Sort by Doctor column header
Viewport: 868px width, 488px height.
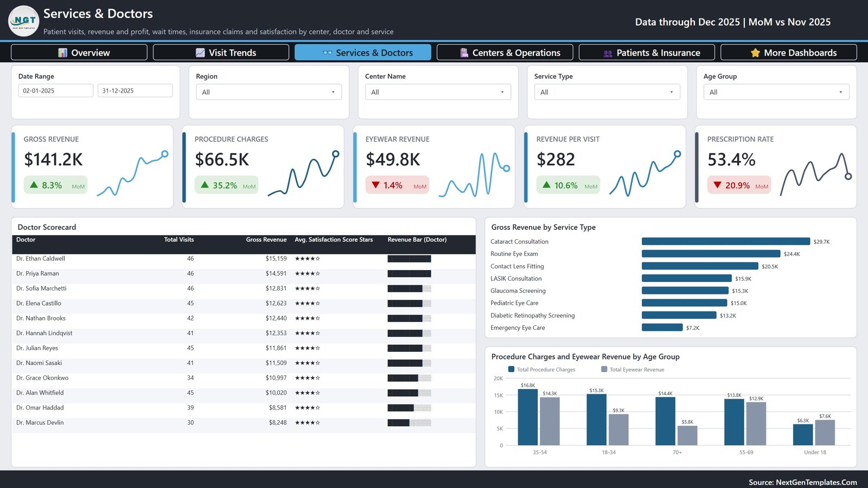point(25,240)
